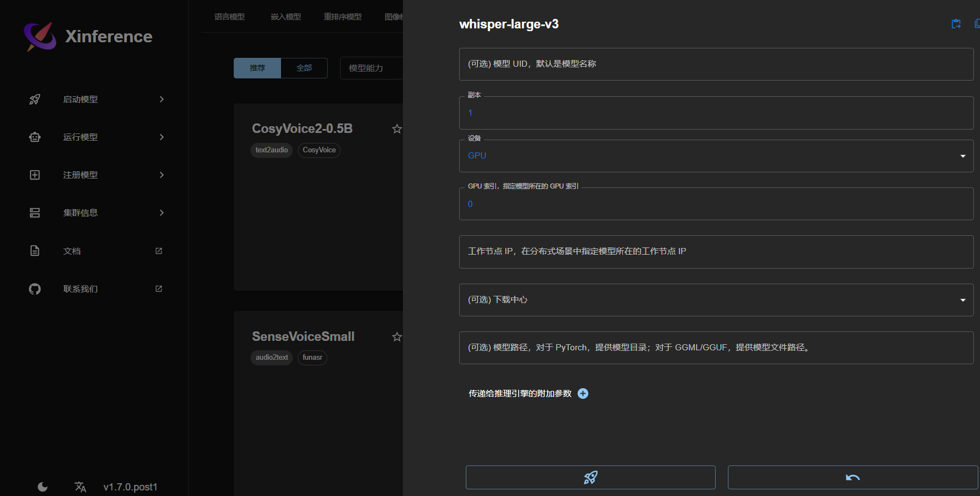The width and height of the screenshot is (980, 496).
Task: Click into the 副本 replica count field
Action: pyautogui.click(x=716, y=113)
